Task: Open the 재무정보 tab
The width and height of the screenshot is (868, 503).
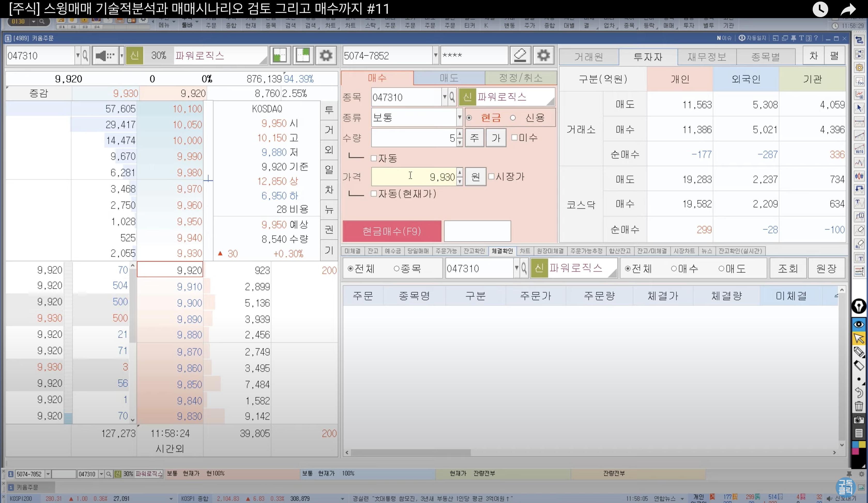Action: [x=706, y=57]
